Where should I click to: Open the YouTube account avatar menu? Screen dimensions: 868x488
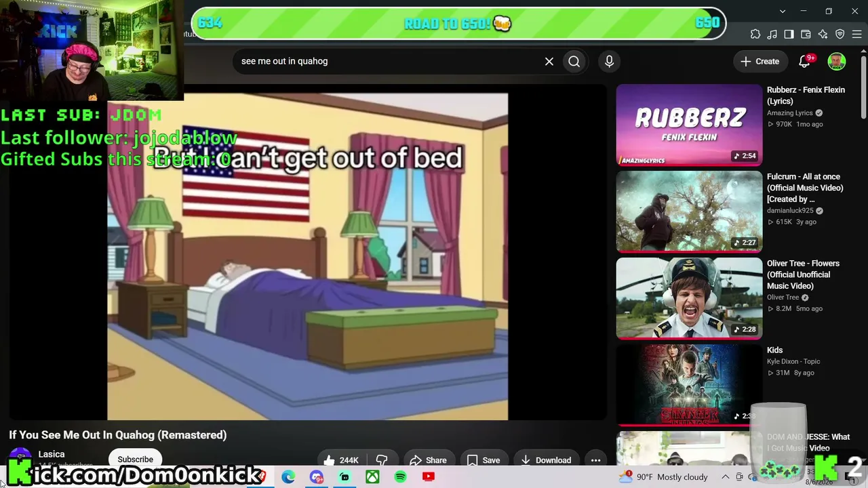click(837, 61)
